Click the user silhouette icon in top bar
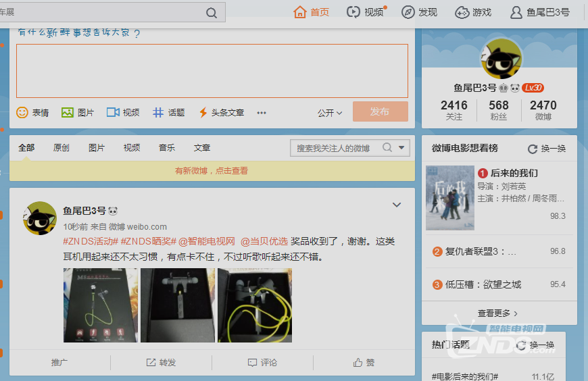This screenshot has height=381, width=588. [516, 12]
